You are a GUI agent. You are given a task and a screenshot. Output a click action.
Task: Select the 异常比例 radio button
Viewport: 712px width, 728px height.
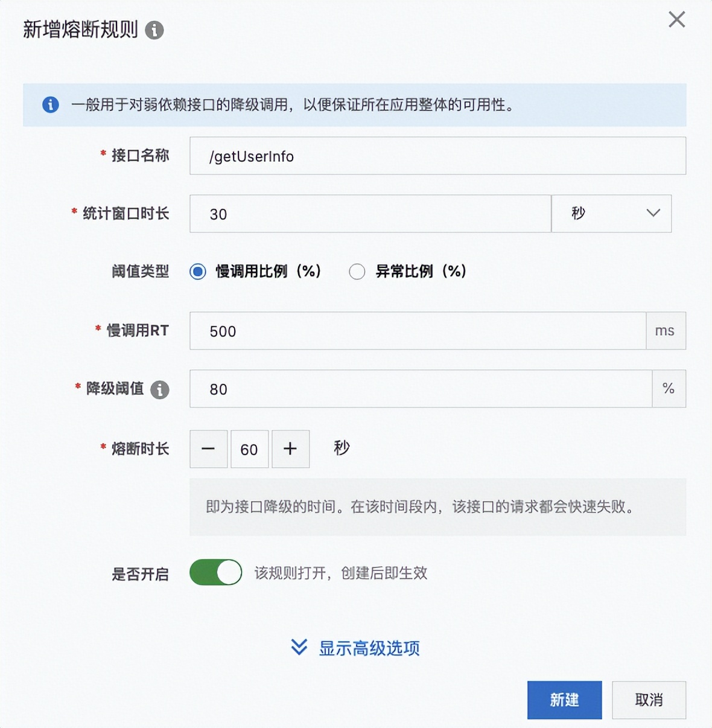(357, 272)
